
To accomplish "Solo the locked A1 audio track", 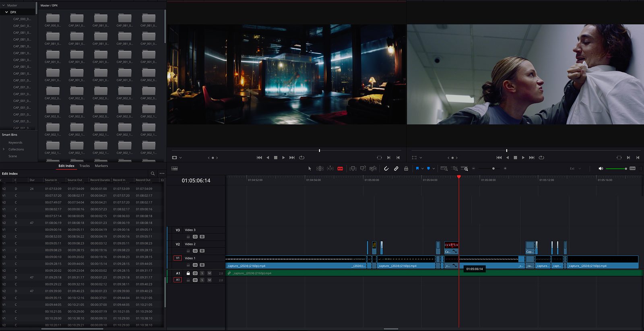I will coord(202,273).
